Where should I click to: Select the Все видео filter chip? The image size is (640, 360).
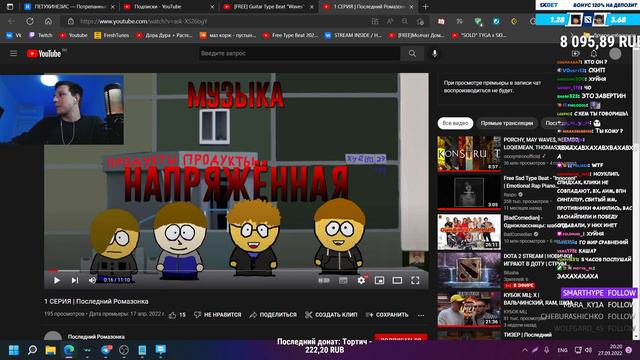click(455, 123)
